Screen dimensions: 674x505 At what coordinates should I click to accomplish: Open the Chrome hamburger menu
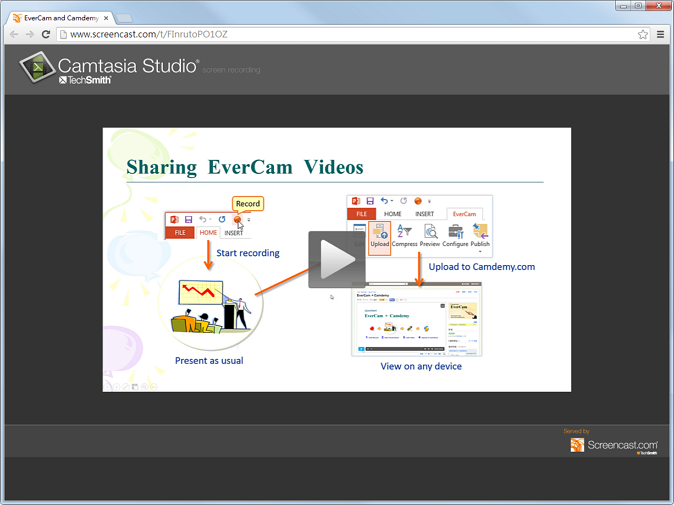(661, 34)
